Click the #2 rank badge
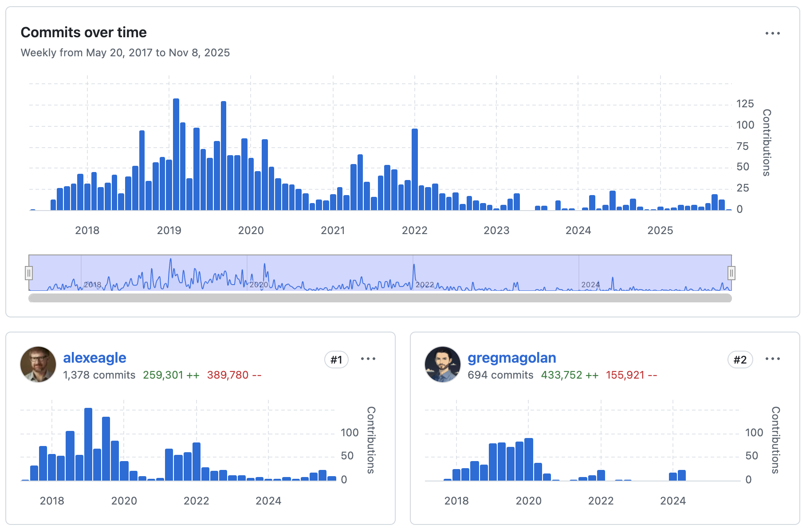The width and height of the screenshot is (810, 532). [740, 360]
